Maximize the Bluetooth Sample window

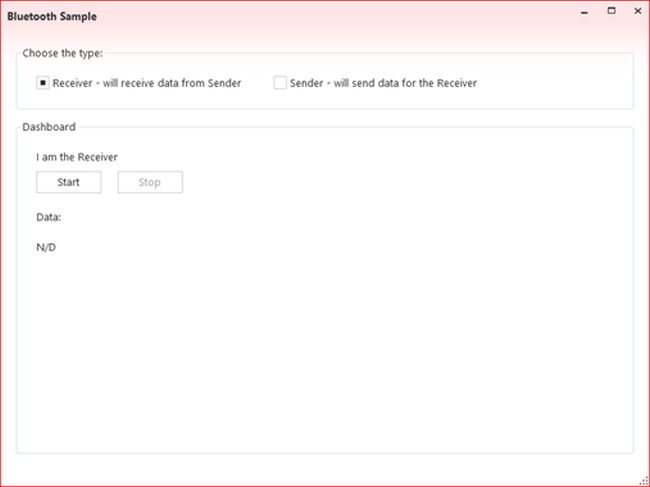tap(611, 11)
